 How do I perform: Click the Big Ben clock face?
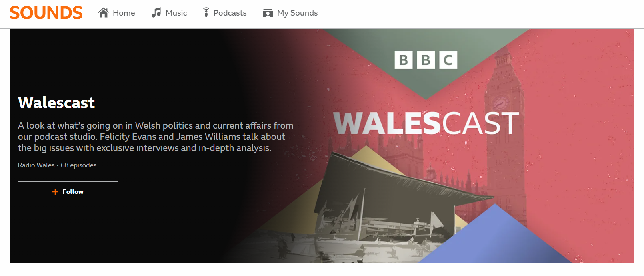[500, 103]
